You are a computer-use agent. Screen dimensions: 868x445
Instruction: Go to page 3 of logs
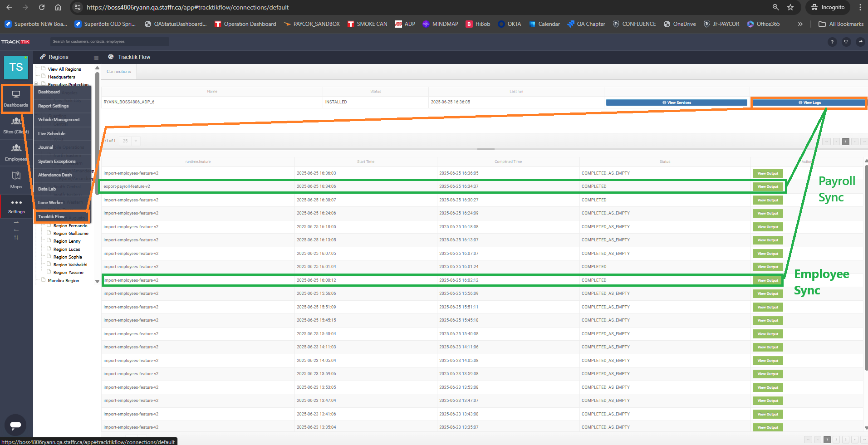845,440
